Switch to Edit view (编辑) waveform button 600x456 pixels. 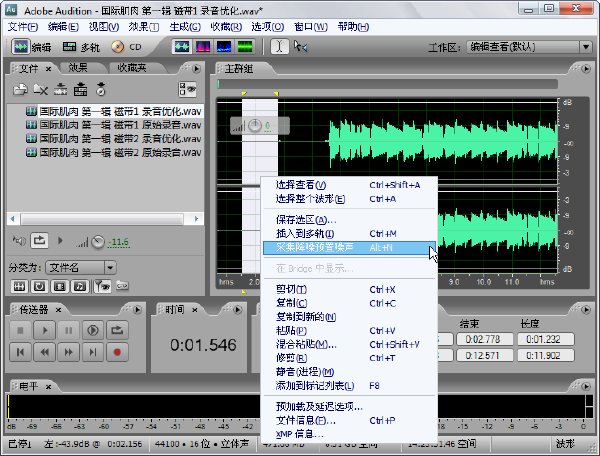[31, 47]
